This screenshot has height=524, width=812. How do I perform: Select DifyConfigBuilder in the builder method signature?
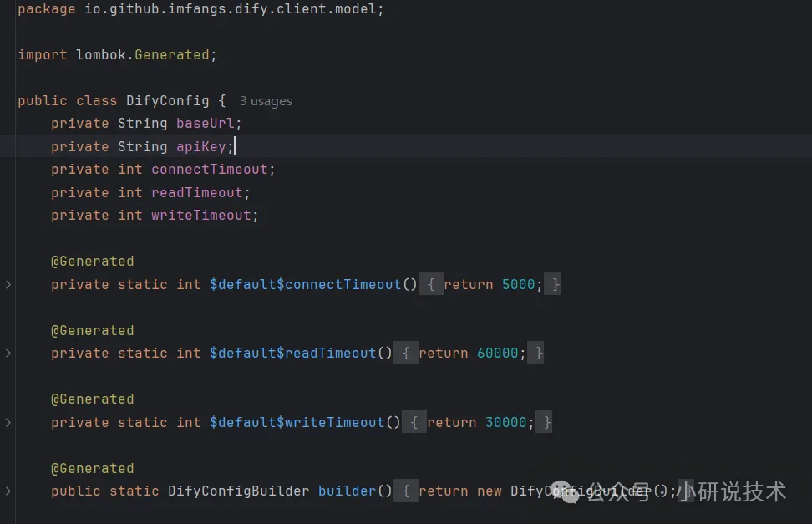[238, 491]
